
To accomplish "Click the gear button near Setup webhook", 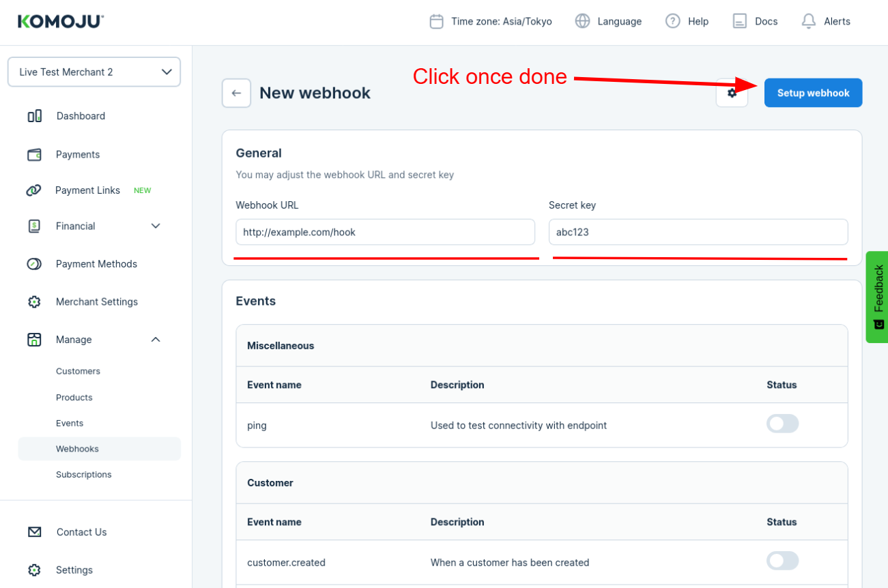I will (x=732, y=93).
